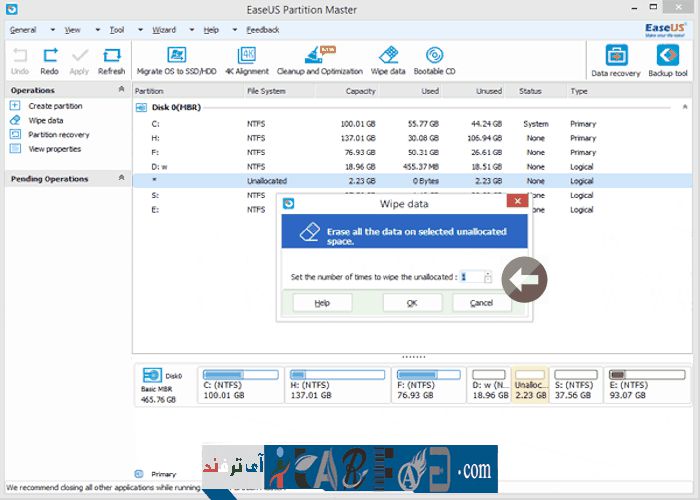Collapse the Operations panel
Image resolution: width=700 pixels, height=500 pixels.
click(x=122, y=90)
